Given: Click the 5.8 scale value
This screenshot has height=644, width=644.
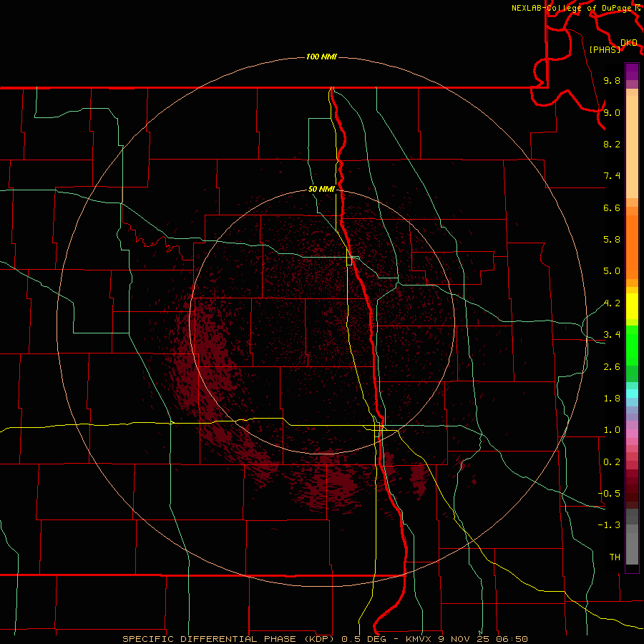Looking at the screenshot, I should pyautogui.click(x=612, y=240).
